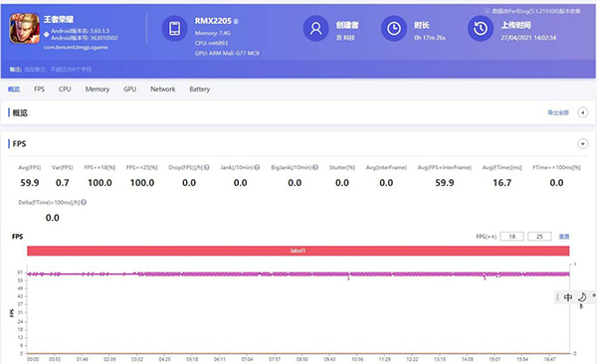Click the Honor of Kings game icon
Image resolution: width=597 pixels, height=364 pixels.
(24, 29)
